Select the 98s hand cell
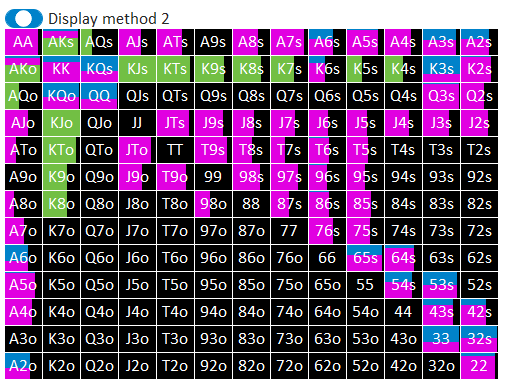 pos(251,177)
